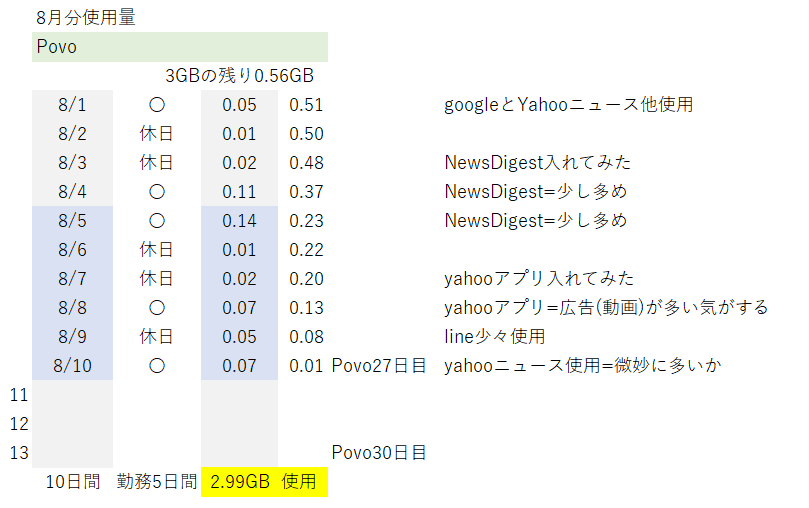
Task: Select the 0.01 remaining cell for 8/10
Action: 305,366
